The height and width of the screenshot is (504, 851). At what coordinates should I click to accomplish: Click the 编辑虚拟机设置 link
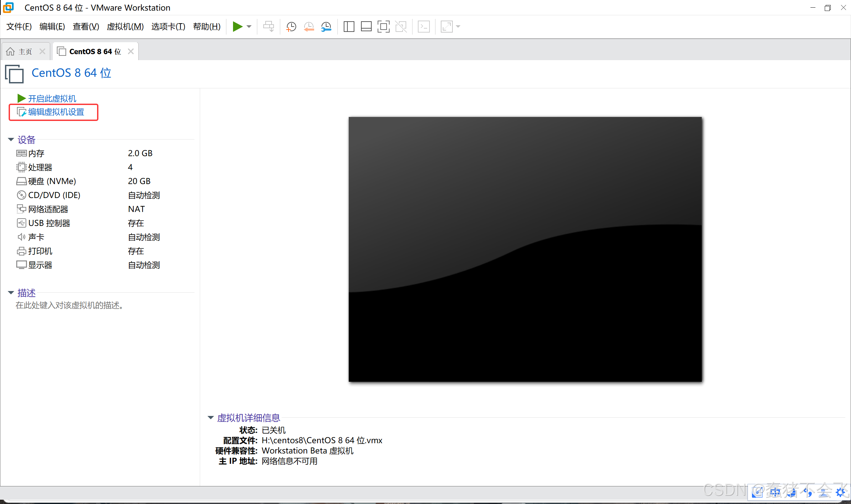[x=56, y=112]
